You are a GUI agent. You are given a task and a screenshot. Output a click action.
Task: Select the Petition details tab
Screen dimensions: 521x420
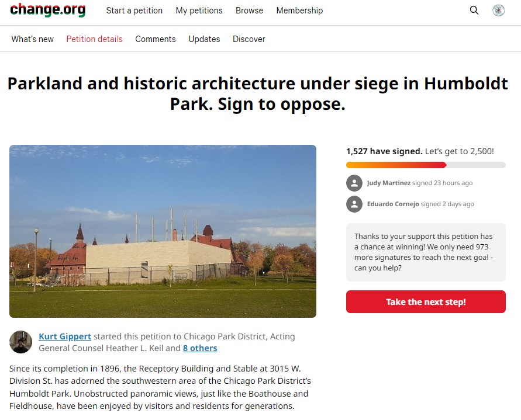pyautogui.click(x=94, y=39)
